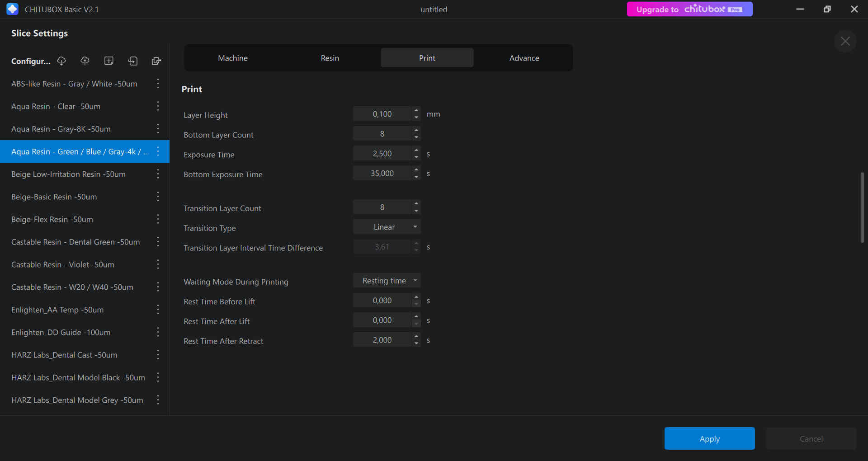Viewport: 868px width, 461px height.
Task: Click the Apply button
Action: 709,438
